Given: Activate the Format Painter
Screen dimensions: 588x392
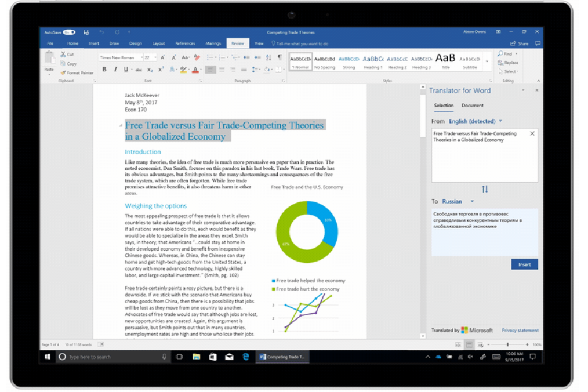Looking at the screenshot, I should (x=77, y=72).
